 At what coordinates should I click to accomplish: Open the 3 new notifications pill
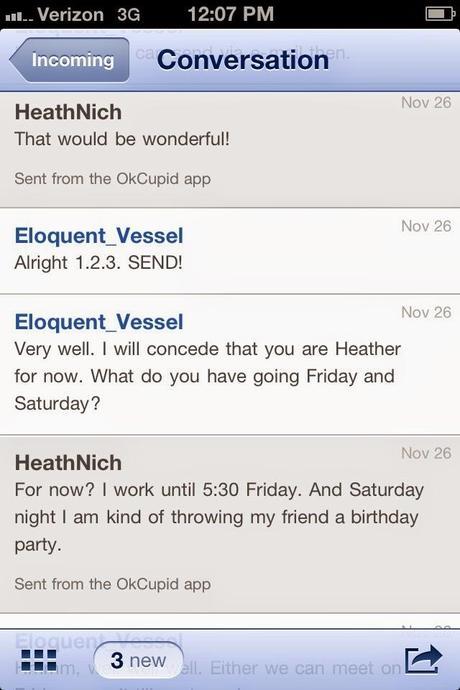(138, 660)
